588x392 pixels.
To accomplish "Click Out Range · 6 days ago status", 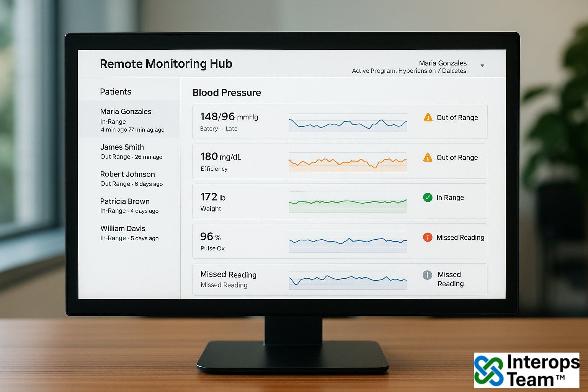I will (131, 184).
